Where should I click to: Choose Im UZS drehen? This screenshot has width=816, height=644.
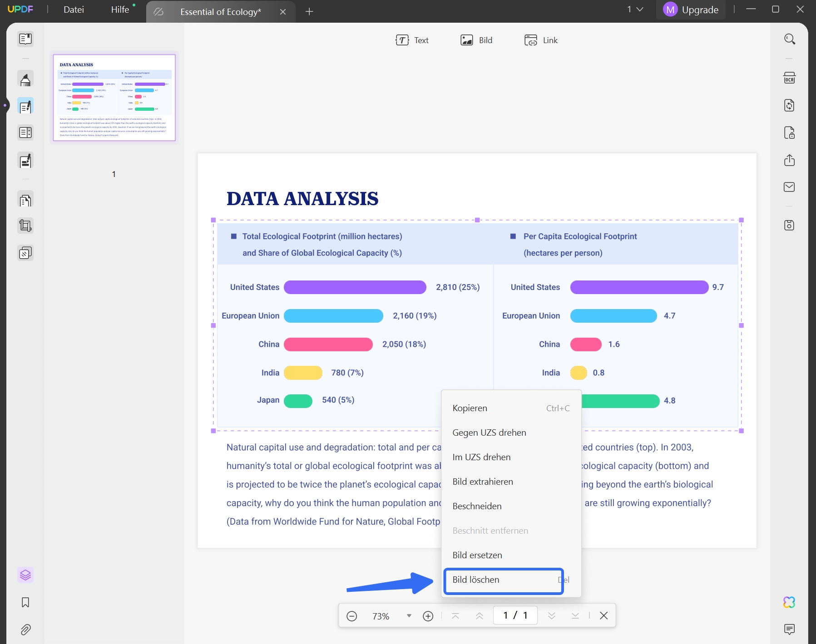[x=511, y=457]
